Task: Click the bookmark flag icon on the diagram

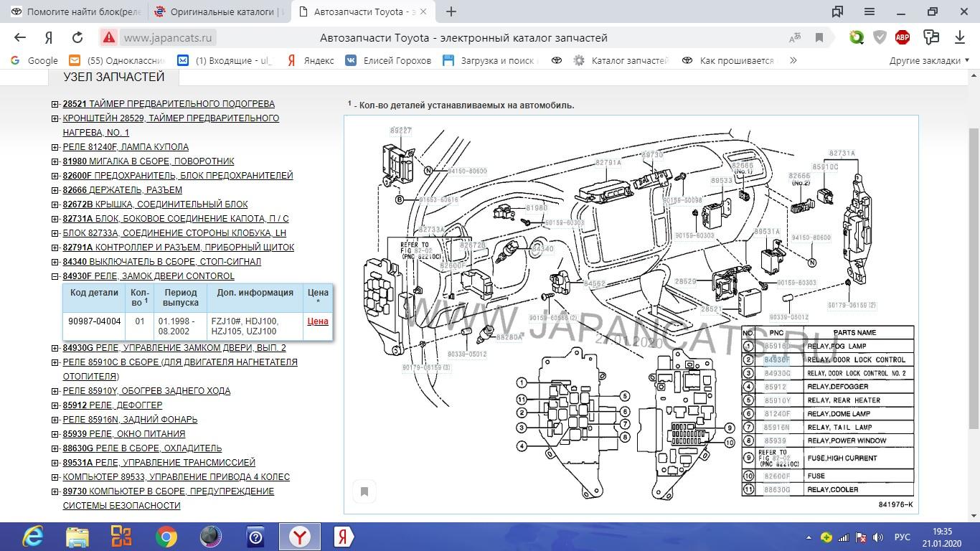Action: click(364, 491)
